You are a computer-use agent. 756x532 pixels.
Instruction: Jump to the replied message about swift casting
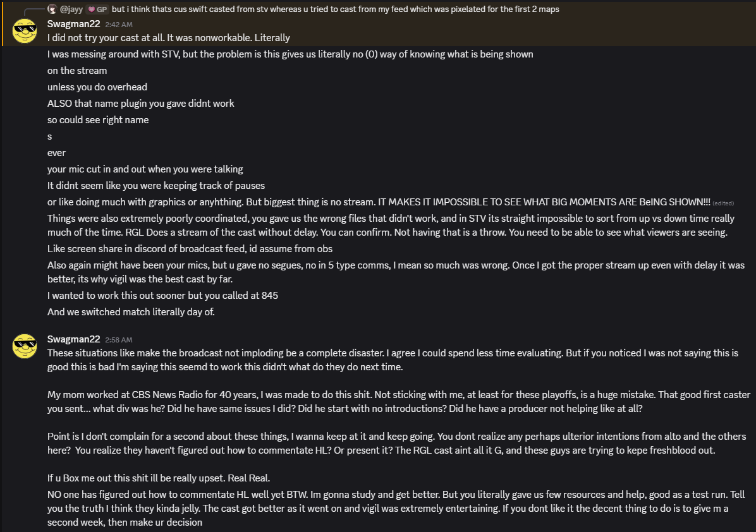point(335,9)
